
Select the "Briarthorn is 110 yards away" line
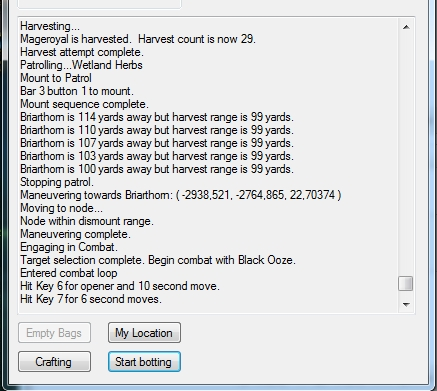(157, 130)
